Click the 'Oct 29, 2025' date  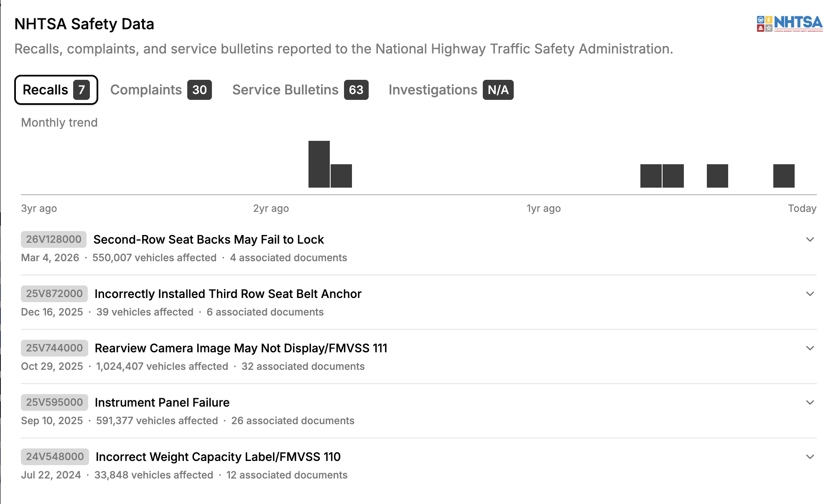coord(52,367)
